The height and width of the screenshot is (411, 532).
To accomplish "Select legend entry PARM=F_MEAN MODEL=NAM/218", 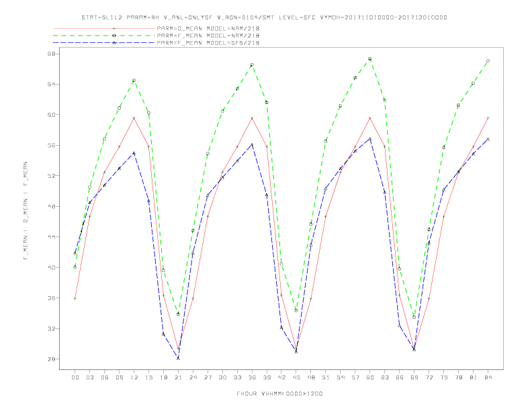I will (x=208, y=36).
